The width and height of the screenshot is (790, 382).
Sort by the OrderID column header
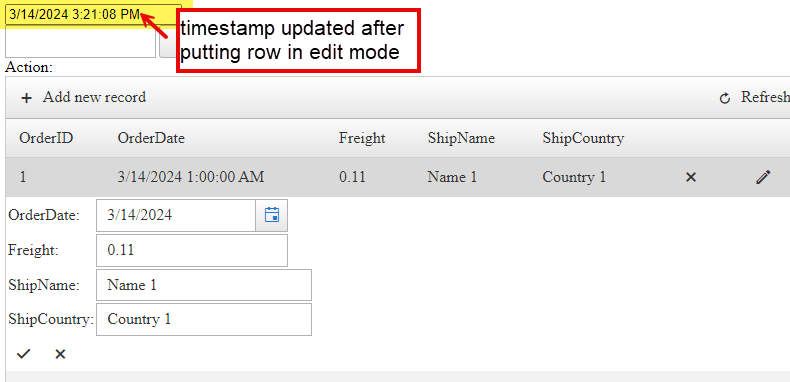(x=46, y=138)
